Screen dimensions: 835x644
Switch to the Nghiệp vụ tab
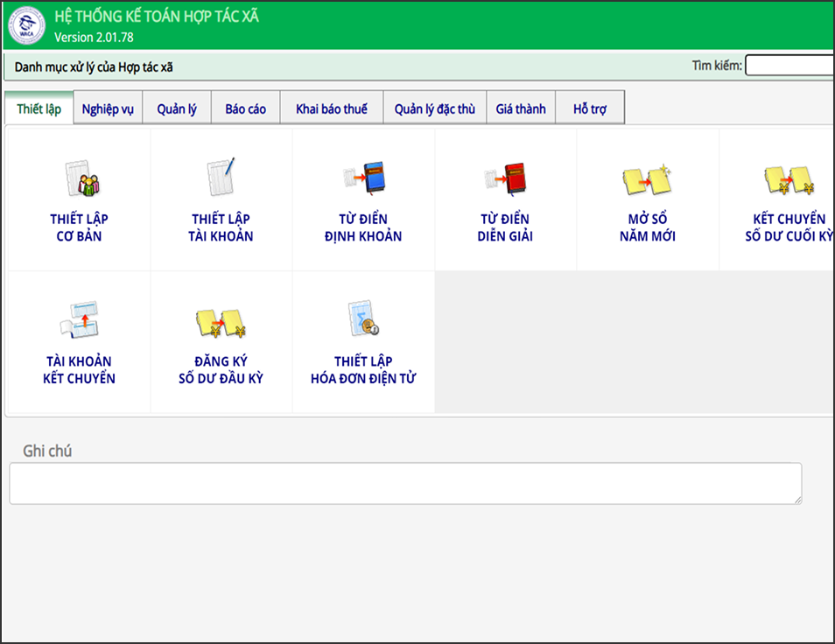point(108,108)
